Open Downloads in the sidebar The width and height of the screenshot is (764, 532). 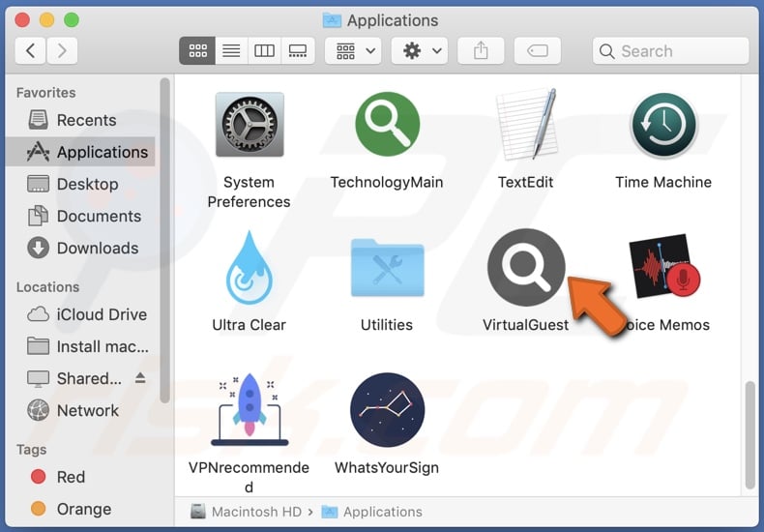(80, 248)
